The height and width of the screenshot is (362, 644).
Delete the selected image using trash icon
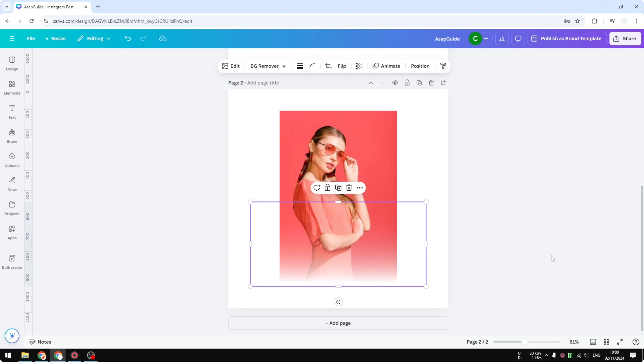tap(349, 187)
